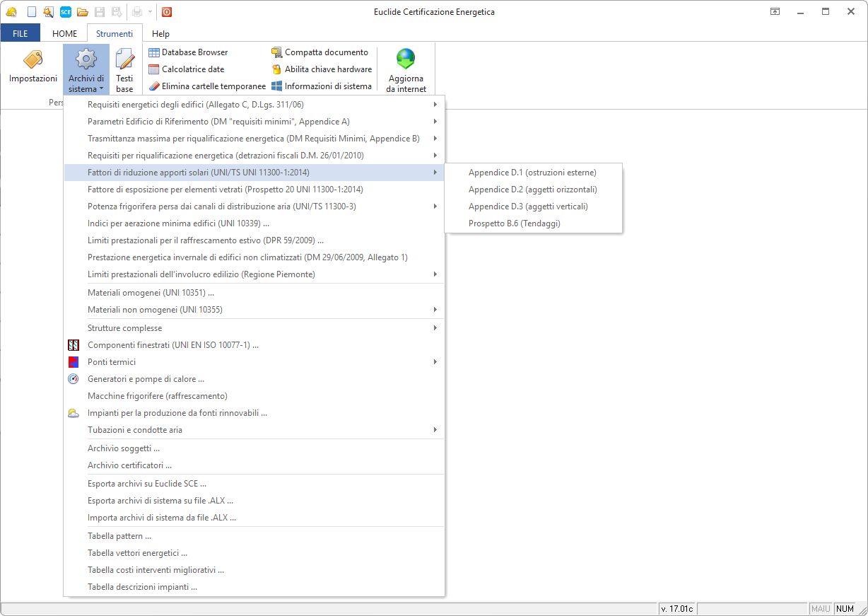
Task: Choose Appendice D.1 (ostruzioni esterne)
Action: (x=532, y=173)
